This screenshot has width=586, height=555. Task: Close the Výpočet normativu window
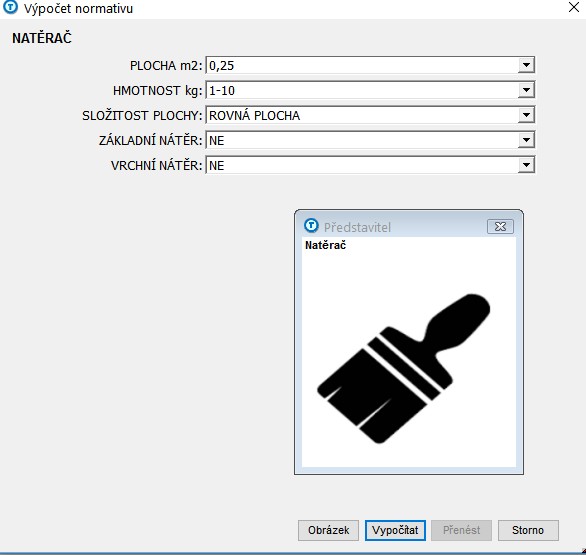click(574, 7)
